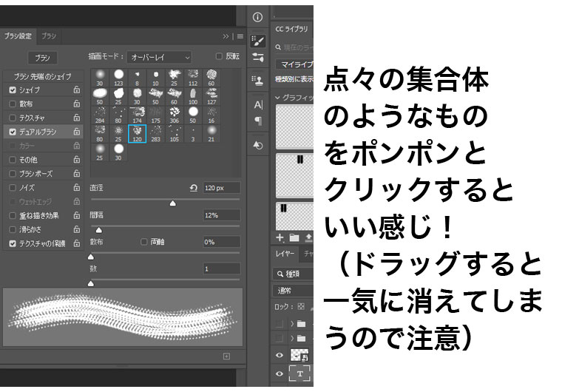Enable the 滑らかさ checkbox

point(13,229)
